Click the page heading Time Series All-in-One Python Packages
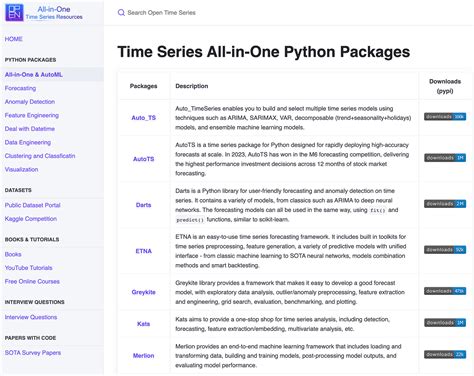 [264, 52]
